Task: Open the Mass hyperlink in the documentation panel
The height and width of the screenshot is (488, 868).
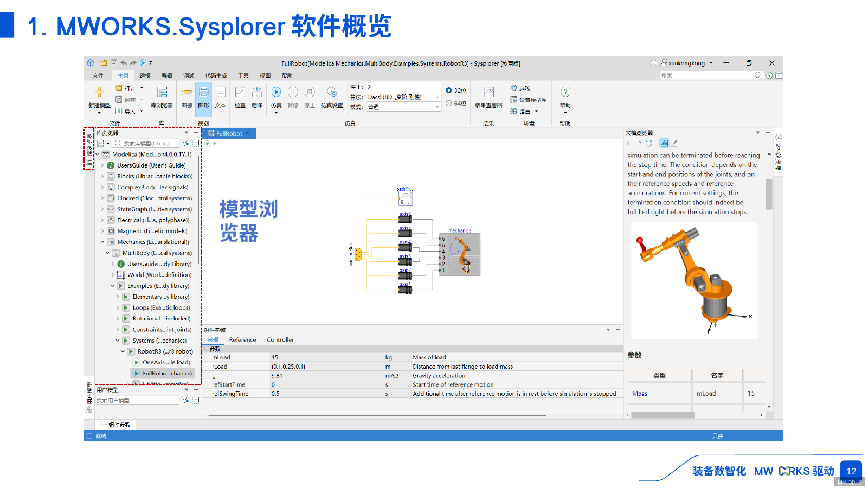Action: click(x=640, y=393)
